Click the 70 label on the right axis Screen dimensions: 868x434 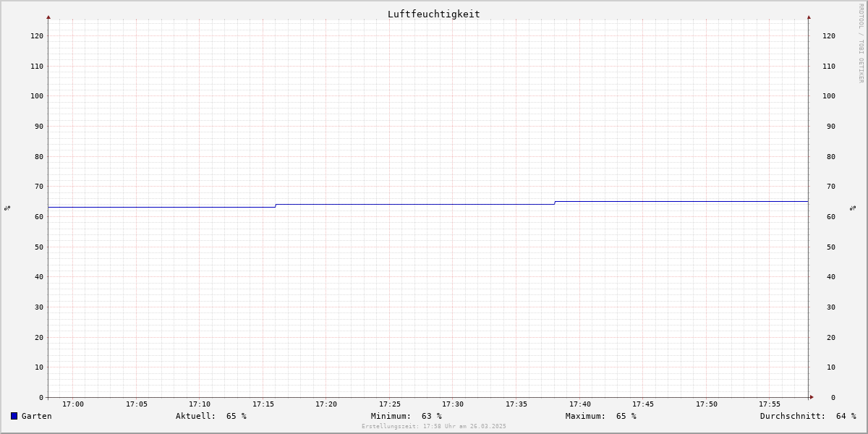tap(831, 187)
